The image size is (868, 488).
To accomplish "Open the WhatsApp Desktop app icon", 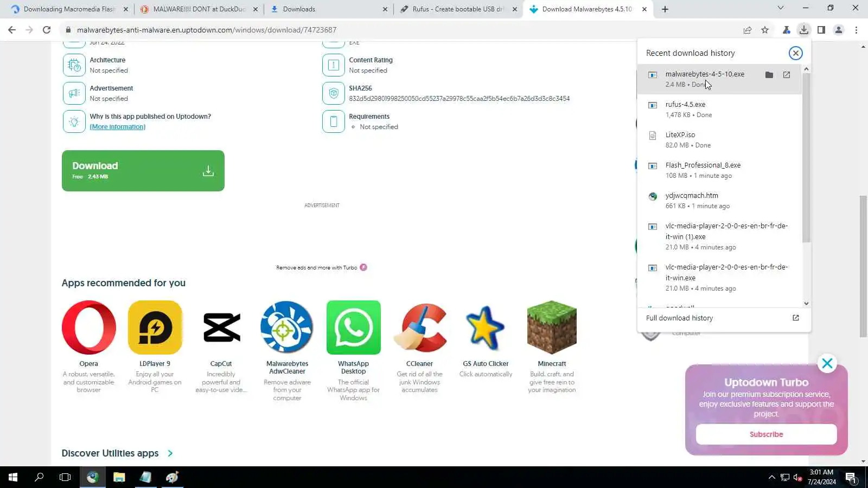I will (x=354, y=328).
